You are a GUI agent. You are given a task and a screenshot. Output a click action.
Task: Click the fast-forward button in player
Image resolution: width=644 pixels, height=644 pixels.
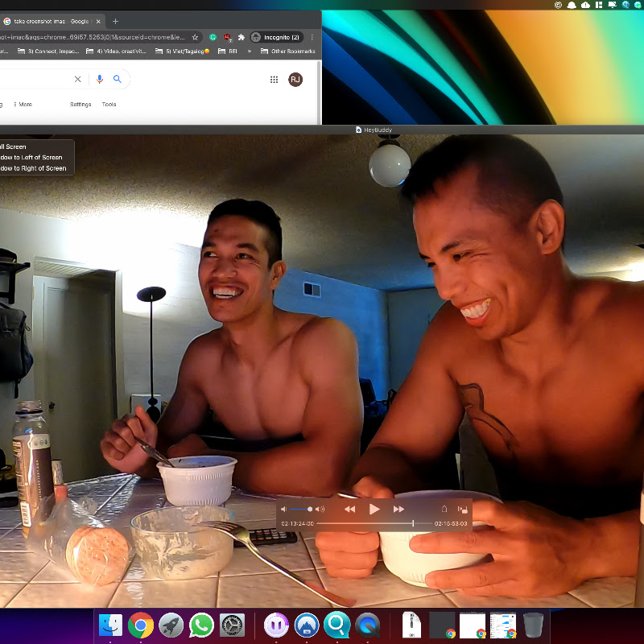pos(398,510)
